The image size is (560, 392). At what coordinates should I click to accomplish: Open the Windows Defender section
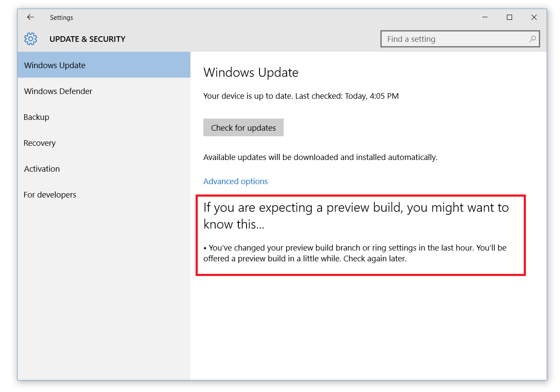[x=58, y=91]
